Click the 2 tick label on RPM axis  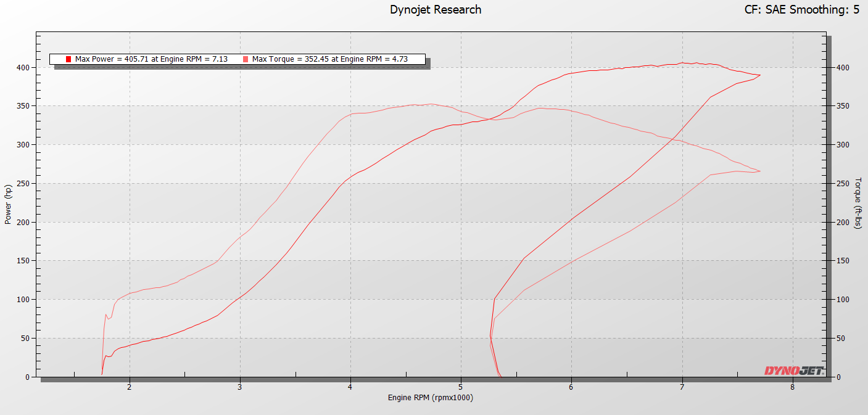click(x=130, y=387)
